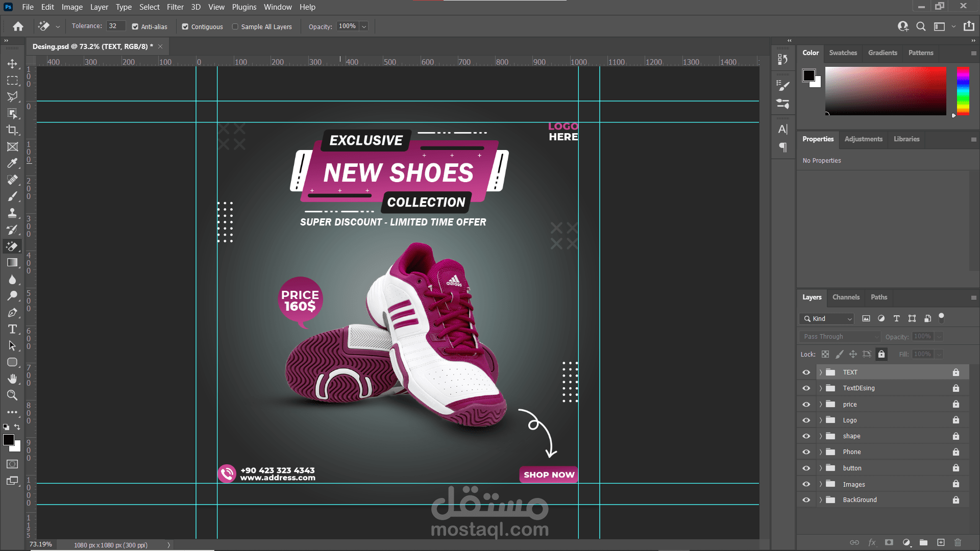This screenshot has height=551, width=980.
Task: Click the Home icon in options bar
Action: click(x=18, y=27)
